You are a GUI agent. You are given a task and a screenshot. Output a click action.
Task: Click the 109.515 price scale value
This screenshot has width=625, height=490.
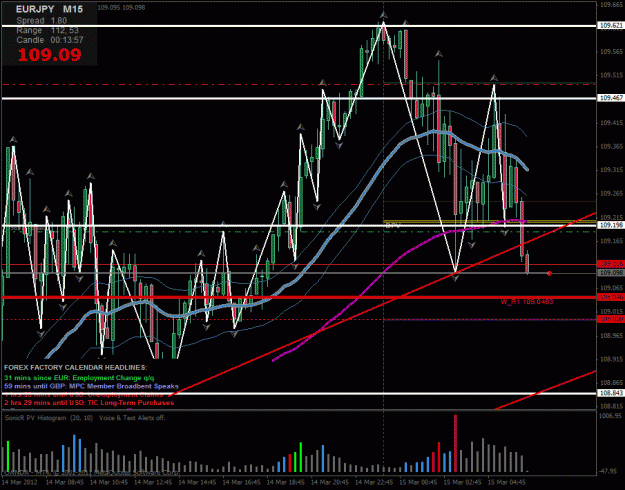coord(611,75)
